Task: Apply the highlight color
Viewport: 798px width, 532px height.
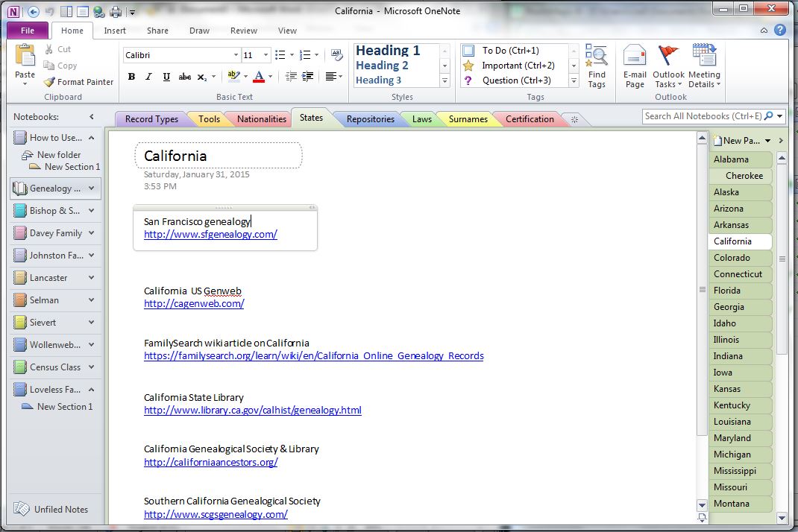Action: [233, 77]
